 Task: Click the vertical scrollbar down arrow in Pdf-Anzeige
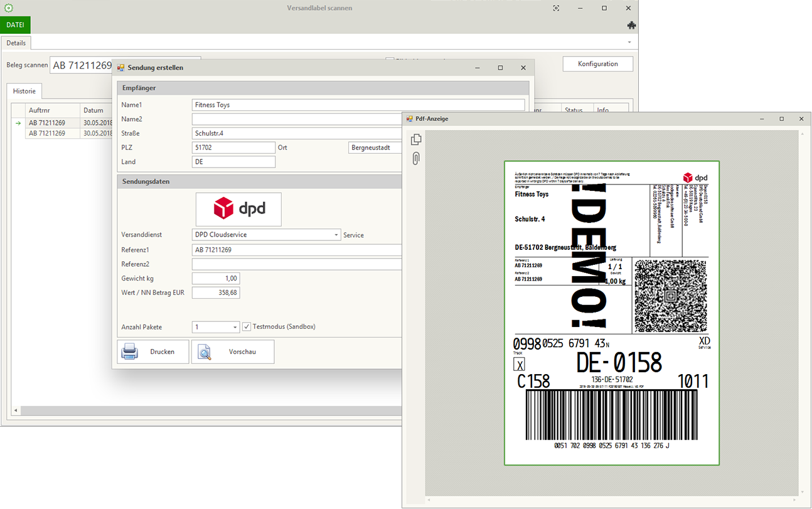pos(802,491)
